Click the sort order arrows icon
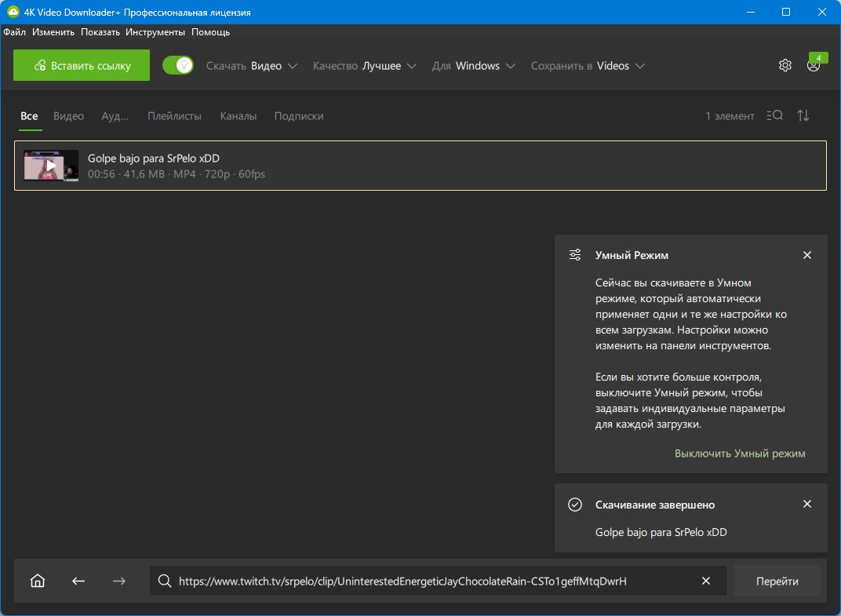The width and height of the screenshot is (841, 616). [x=803, y=115]
